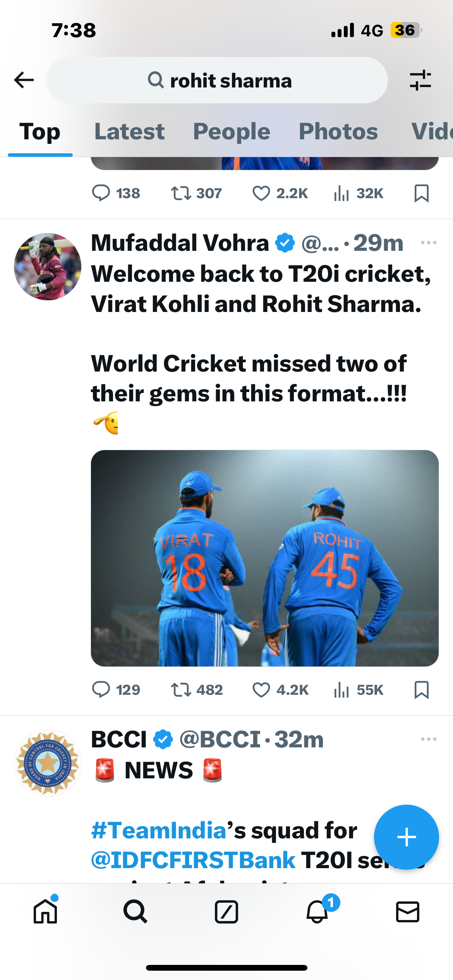The height and width of the screenshot is (980, 453).
Task: Open the direct messages envelope icon
Action: [x=407, y=911]
